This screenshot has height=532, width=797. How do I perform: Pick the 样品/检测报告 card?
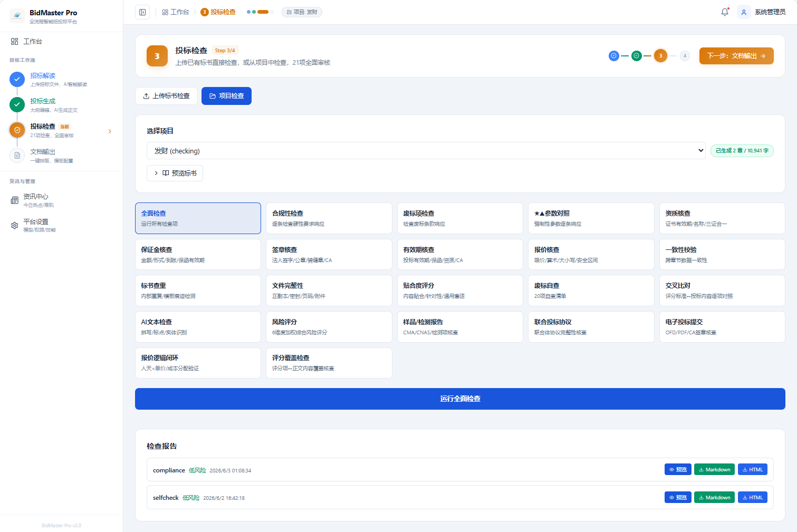(460, 327)
